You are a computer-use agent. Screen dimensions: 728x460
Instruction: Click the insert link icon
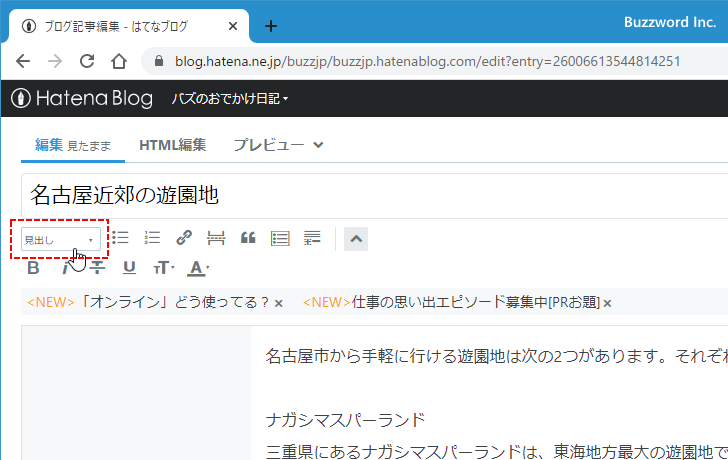click(x=184, y=238)
